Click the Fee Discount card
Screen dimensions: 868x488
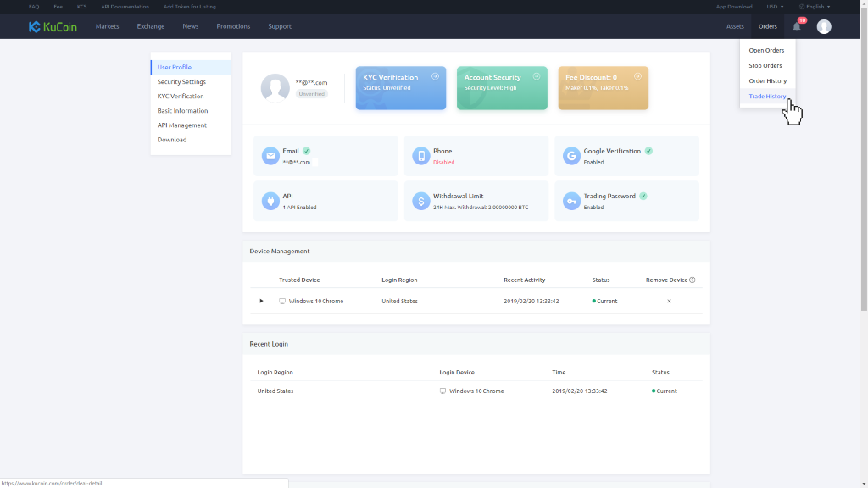[x=603, y=88]
